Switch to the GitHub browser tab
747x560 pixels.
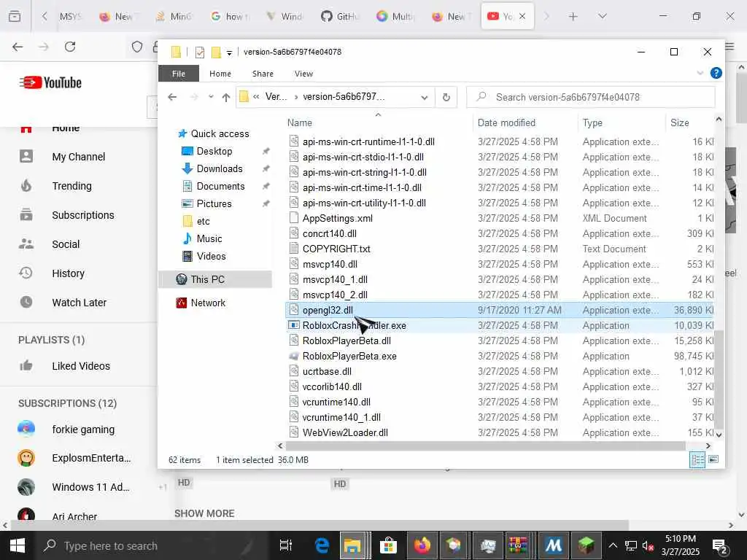(340, 17)
